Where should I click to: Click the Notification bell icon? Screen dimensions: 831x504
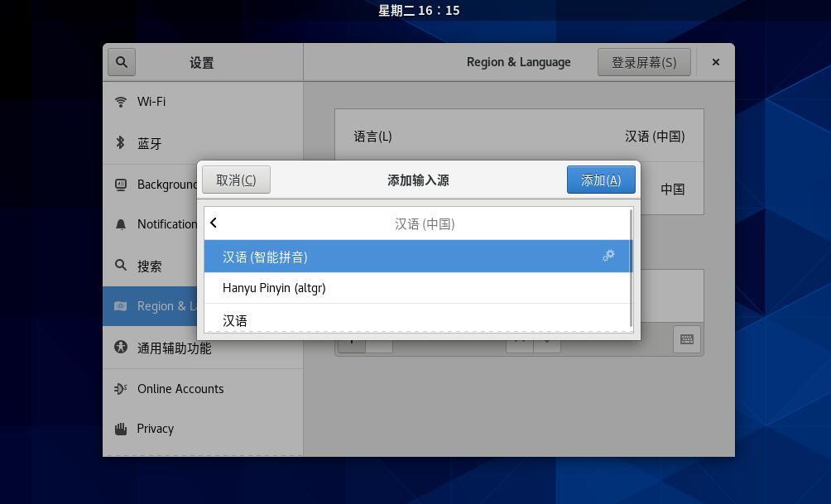tap(121, 223)
